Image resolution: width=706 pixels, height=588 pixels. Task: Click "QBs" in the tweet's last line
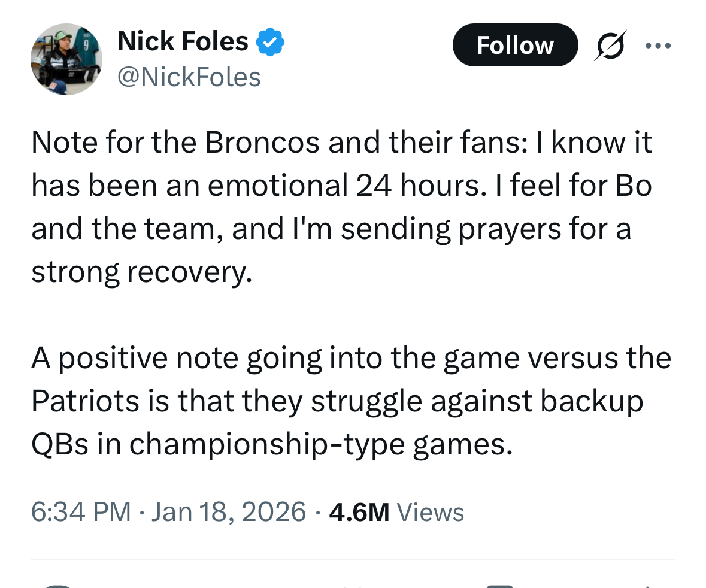[x=59, y=444]
